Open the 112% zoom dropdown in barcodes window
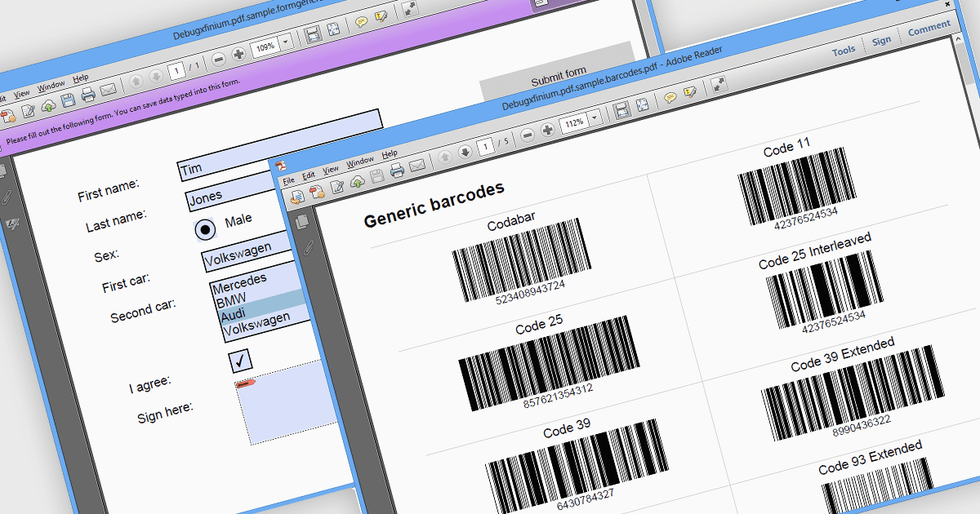 tap(594, 117)
